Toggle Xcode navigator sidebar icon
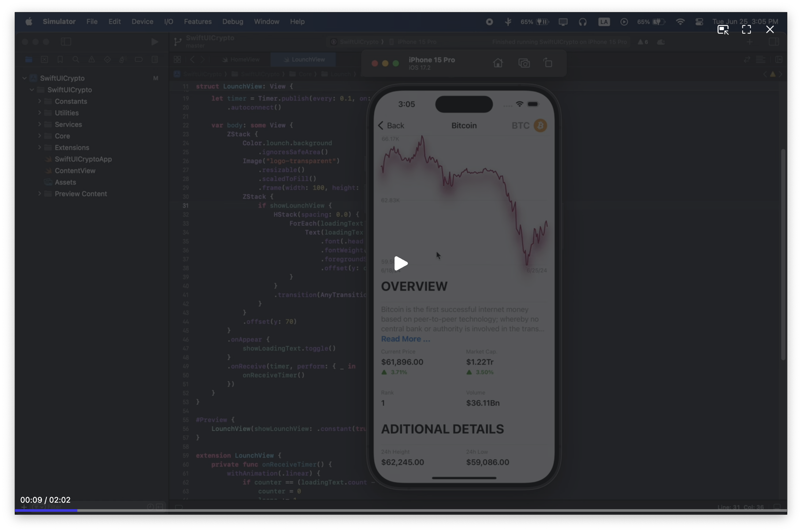The height and width of the screenshot is (532, 802). tap(66, 42)
